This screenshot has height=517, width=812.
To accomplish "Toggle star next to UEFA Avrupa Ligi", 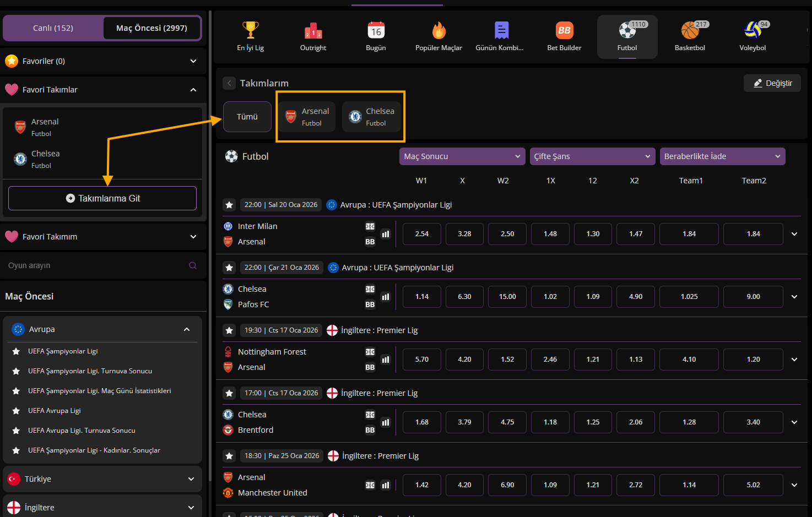I will 16,411.
